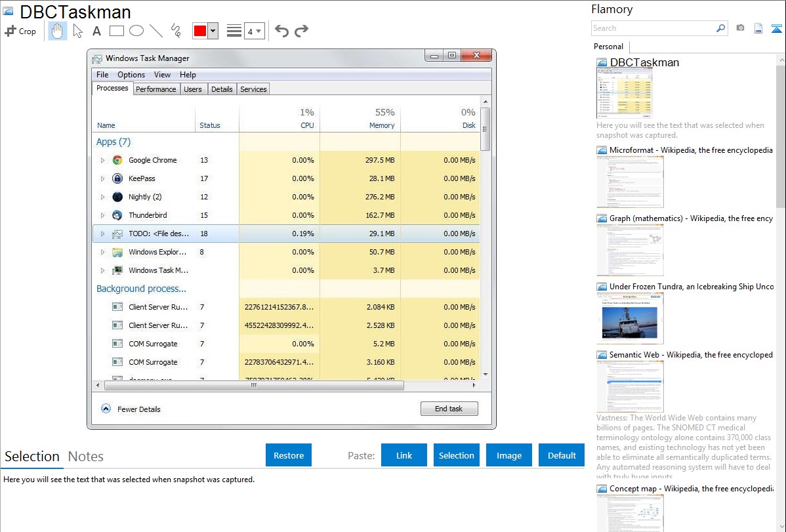Open the Options menu in Task Manager
786x532 pixels.
coord(131,75)
